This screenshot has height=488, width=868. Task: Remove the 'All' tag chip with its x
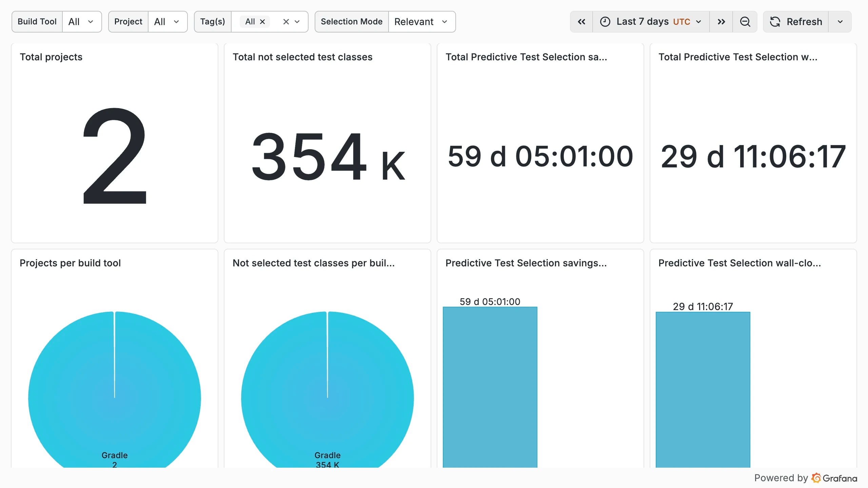pyautogui.click(x=262, y=22)
